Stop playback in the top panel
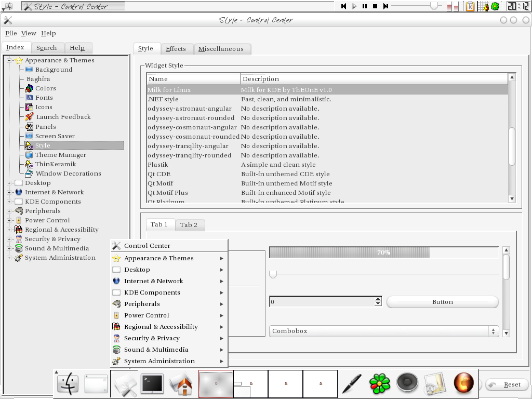The height and width of the screenshot is (399, 532). tap(375, 6)
